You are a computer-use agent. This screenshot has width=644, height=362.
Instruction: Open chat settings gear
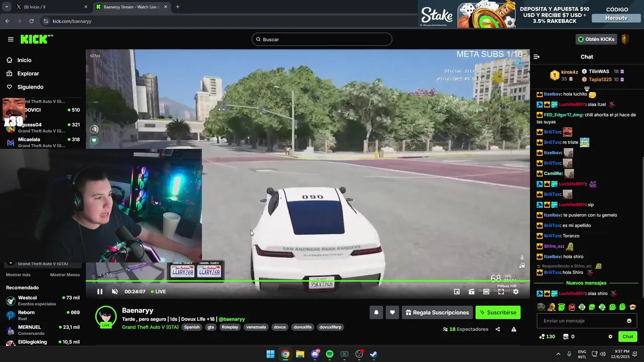610,337
